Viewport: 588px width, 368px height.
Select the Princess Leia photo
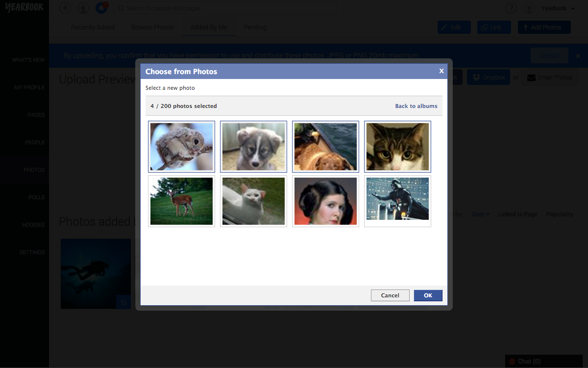click(x=325, y=201)
